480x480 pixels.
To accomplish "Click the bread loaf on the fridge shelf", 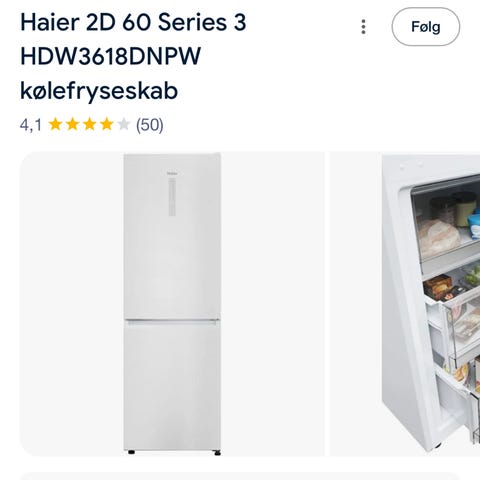I will [x=438, y=238].
